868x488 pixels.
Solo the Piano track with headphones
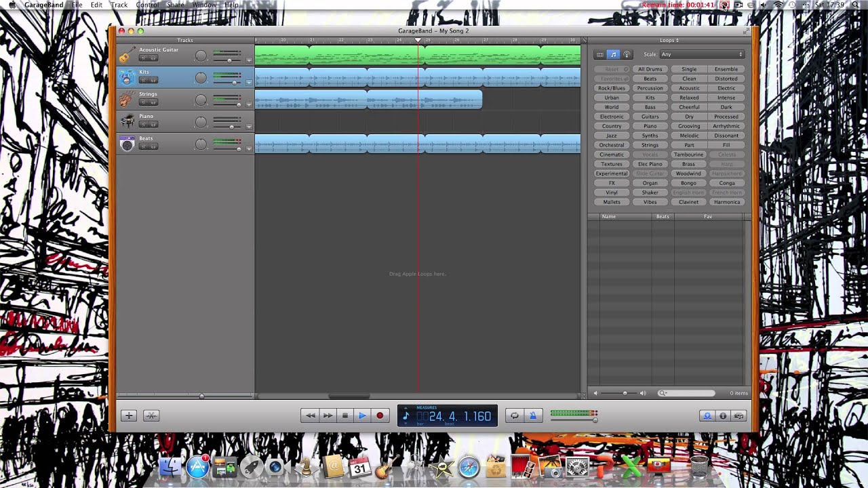pyautogui.click(x=153, y=125)
